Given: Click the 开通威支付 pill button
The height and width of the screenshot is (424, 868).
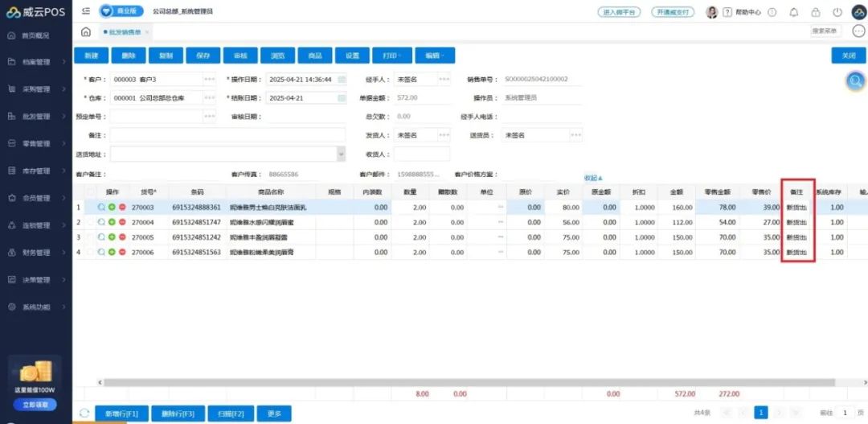Looking at the screenshot, I should (x=673, y=12).
